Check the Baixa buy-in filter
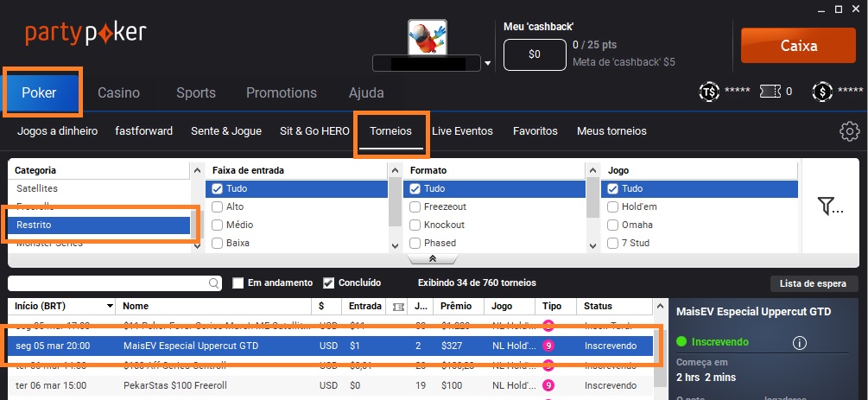This screenshot has width=868, height=400. (x=217, y=243)
